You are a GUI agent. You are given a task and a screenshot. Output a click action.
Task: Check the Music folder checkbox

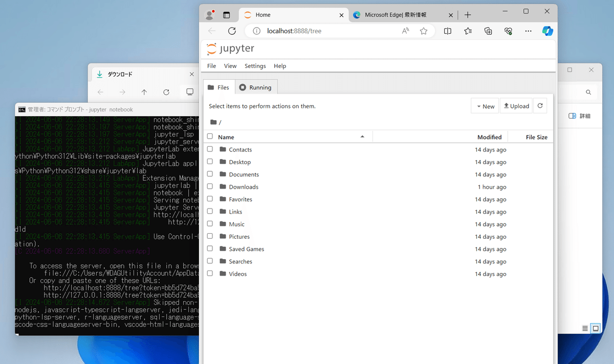pos(210,224)
